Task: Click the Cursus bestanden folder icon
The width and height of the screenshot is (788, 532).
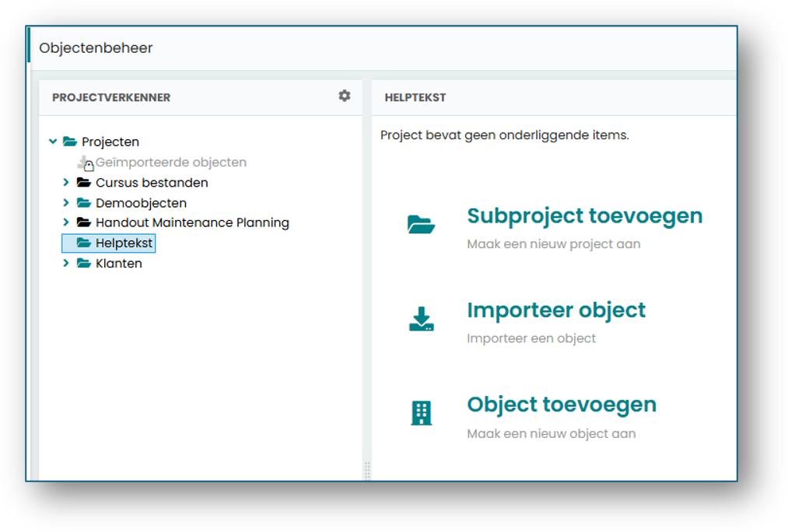Action: tap(83, 182)
